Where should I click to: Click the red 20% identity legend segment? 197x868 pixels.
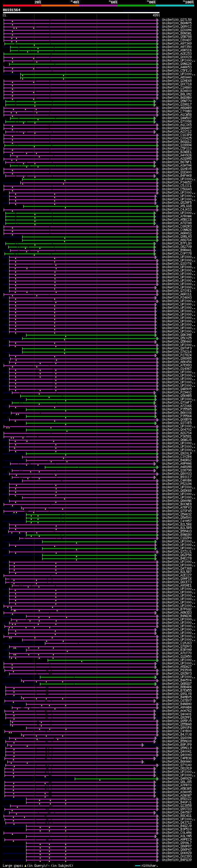(x=22, y=6)
